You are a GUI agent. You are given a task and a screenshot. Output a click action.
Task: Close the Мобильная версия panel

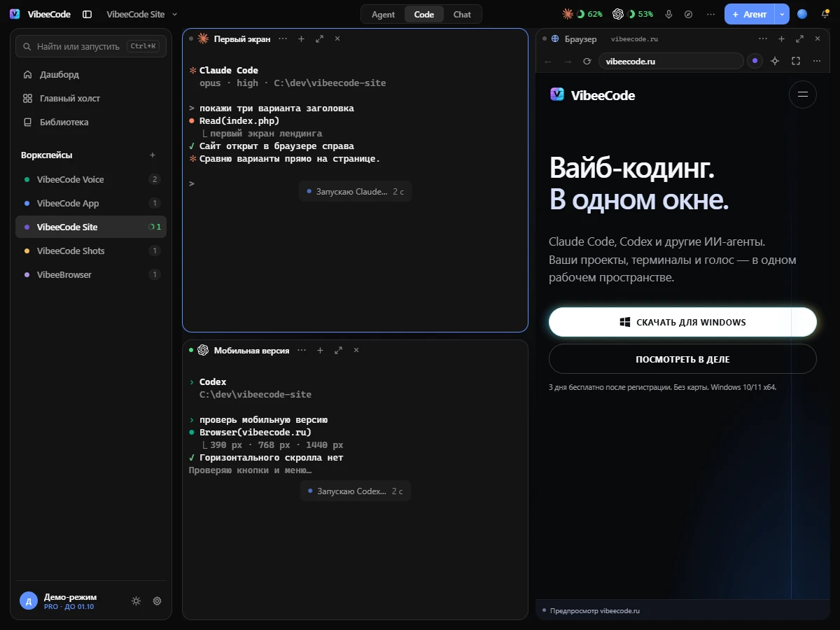[x=356, y=350]
